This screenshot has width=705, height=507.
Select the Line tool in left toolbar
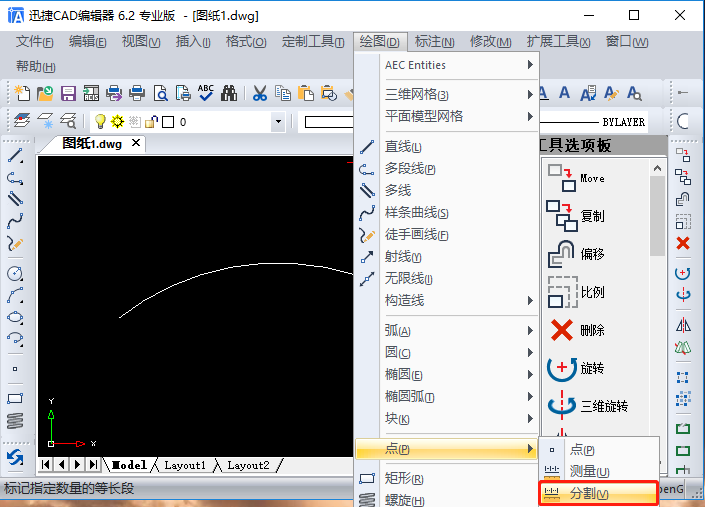point(15,156)
